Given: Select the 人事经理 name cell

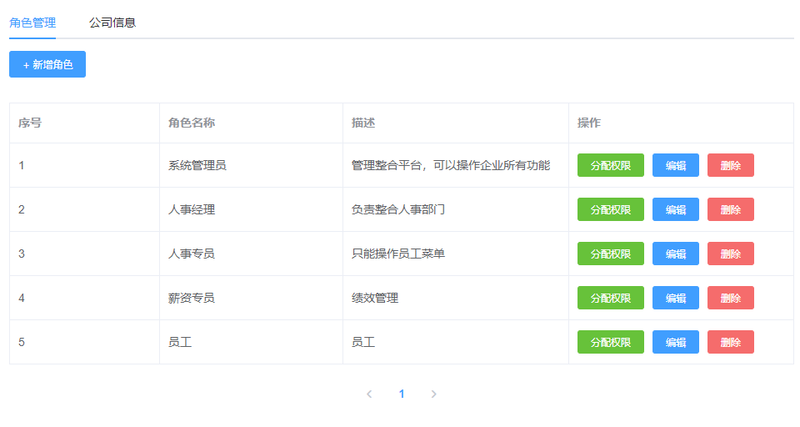Looking at the screenshot, I should pyautogui.click(x=251, y=210).
